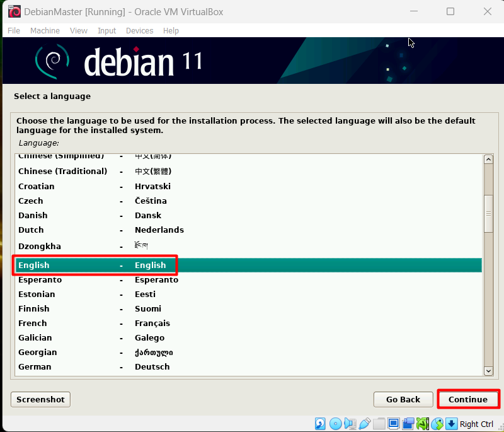Choose Dutch from the language list

(248, 230)
